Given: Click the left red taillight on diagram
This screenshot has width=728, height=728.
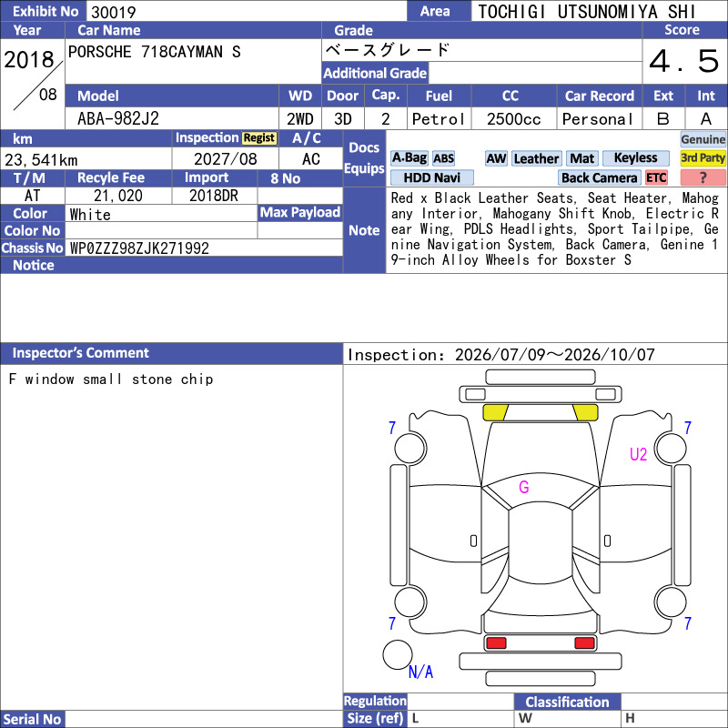Looking at the screenshot, I should (496, 643).
